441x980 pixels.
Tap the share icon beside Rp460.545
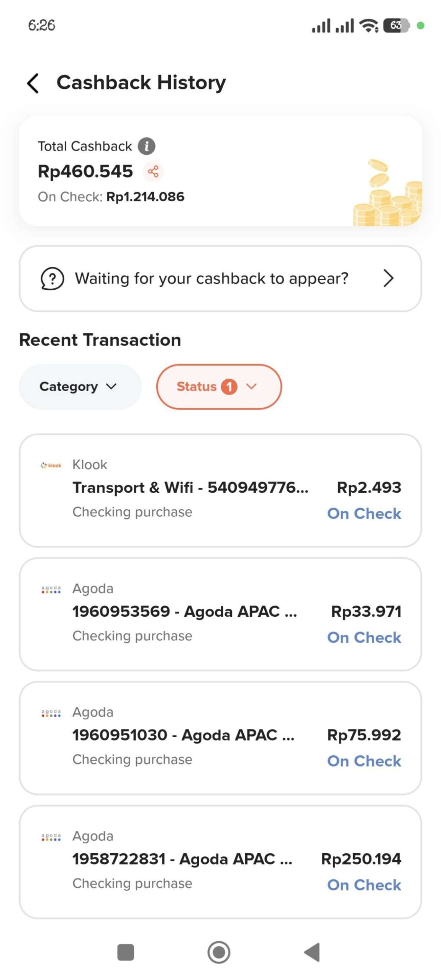coord(153,171)
